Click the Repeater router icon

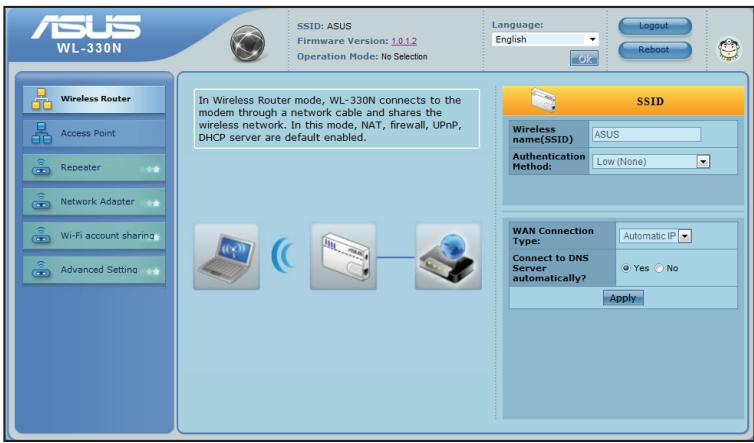tap(41, 167)
